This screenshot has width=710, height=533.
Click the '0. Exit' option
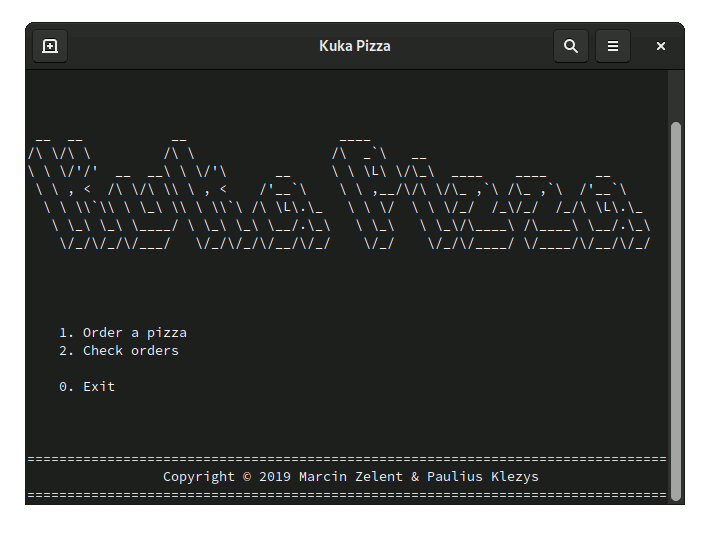pyautogui.click(x=87, y=386)
